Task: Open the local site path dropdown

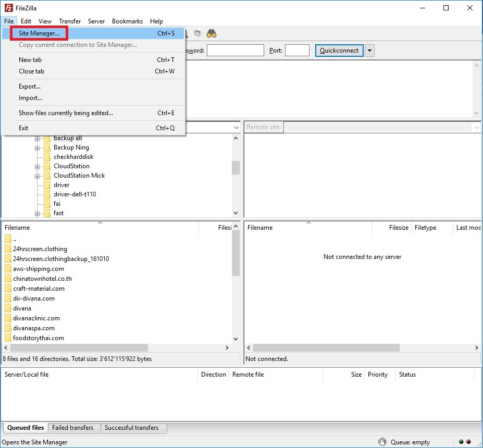Action: (x=236, y=127)
